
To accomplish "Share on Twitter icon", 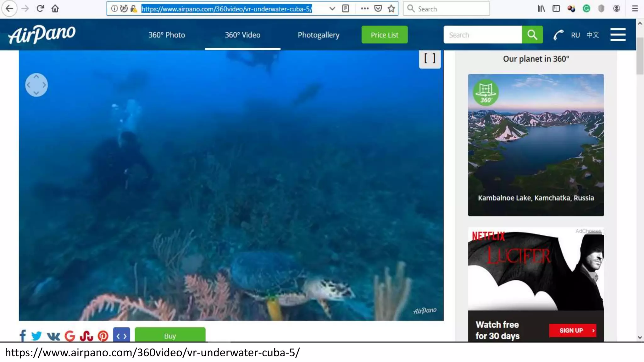I will coord(36,336).
